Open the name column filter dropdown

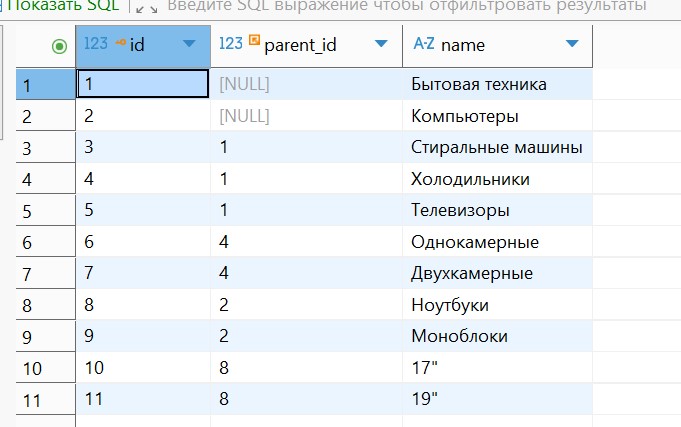[571, 45]
